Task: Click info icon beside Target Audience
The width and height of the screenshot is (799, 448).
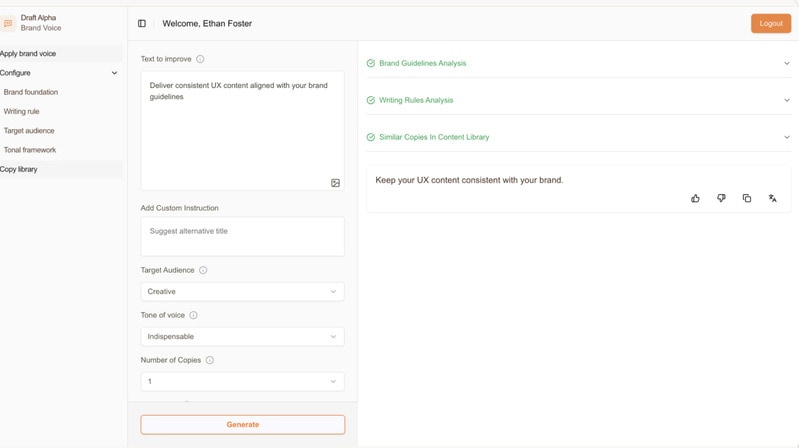Action: (x=203, y=270)
